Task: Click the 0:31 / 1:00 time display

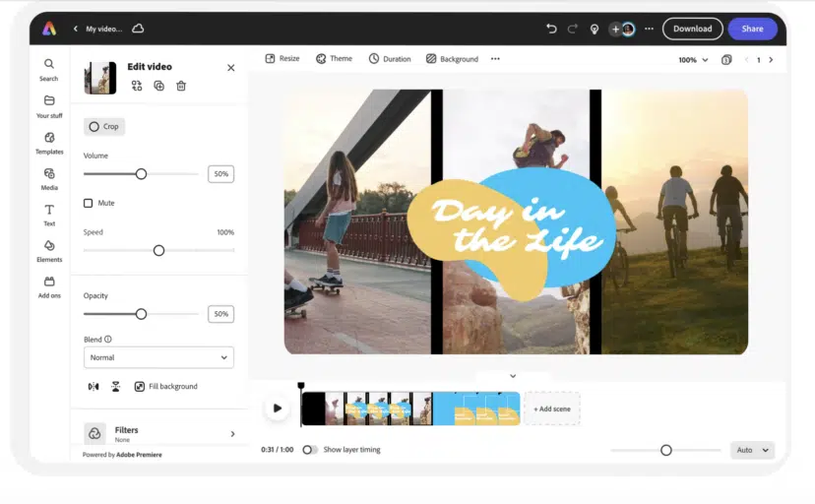Action: pyautogui.click(x=277, y=450)
